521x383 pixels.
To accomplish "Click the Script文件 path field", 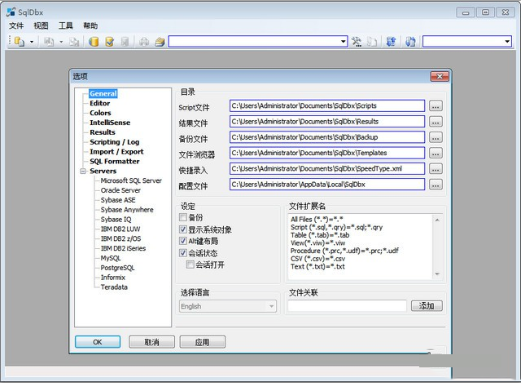I will point(327,106).
